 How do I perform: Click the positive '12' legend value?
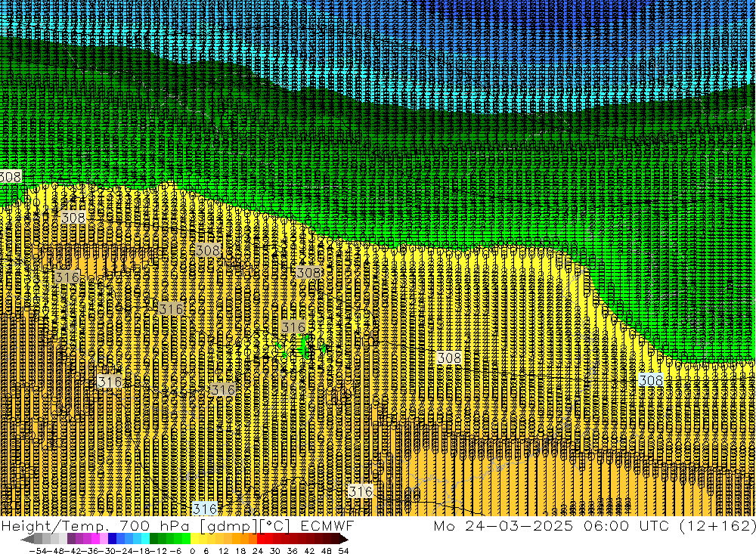(223, 551)
